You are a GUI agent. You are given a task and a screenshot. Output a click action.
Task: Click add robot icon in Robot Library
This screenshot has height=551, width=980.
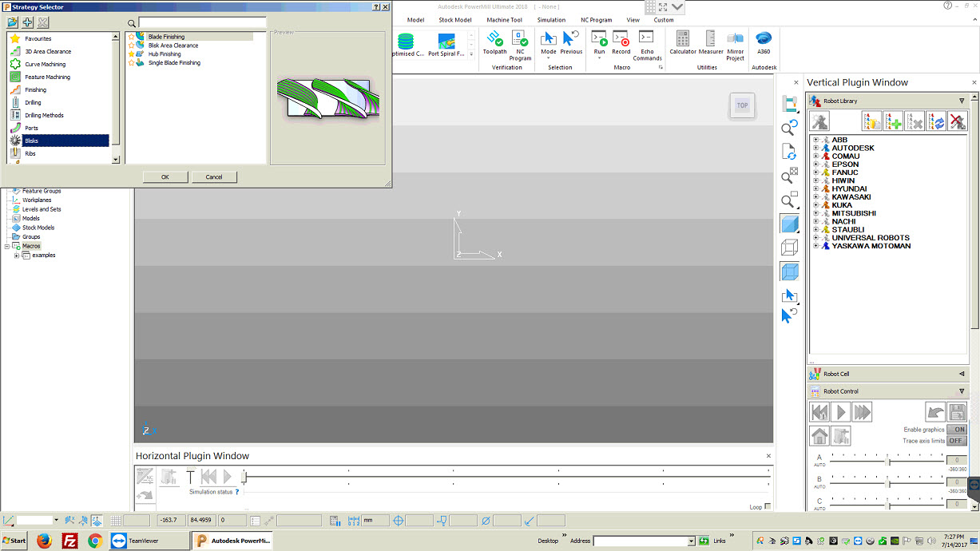click(893, 121)
